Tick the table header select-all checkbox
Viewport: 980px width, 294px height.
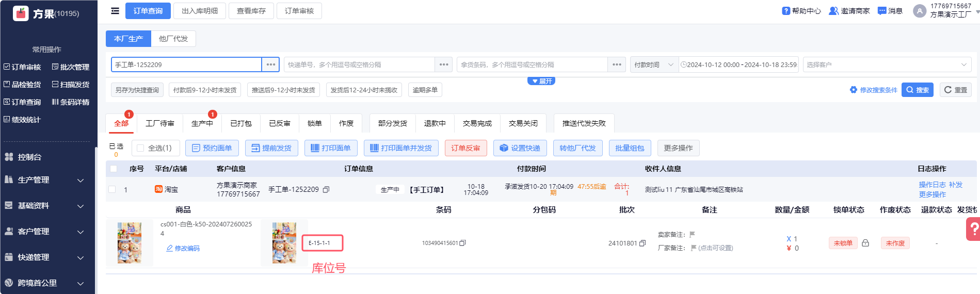tap(114, 169)
